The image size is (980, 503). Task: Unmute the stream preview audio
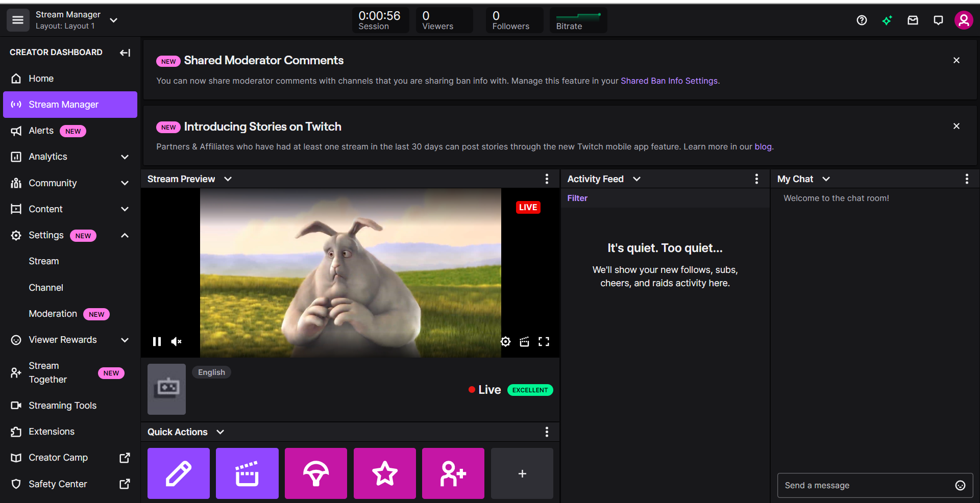click(176, 342)
